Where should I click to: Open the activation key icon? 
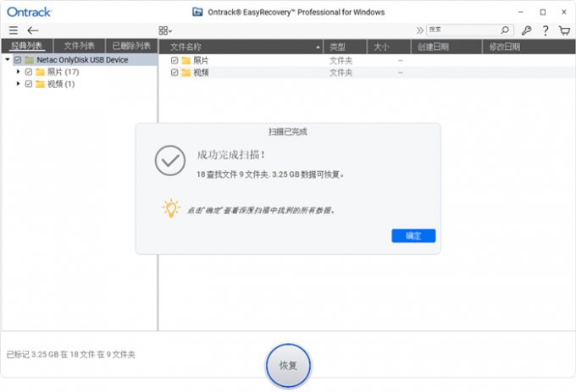pyautogui.click(x=526, y=30)
